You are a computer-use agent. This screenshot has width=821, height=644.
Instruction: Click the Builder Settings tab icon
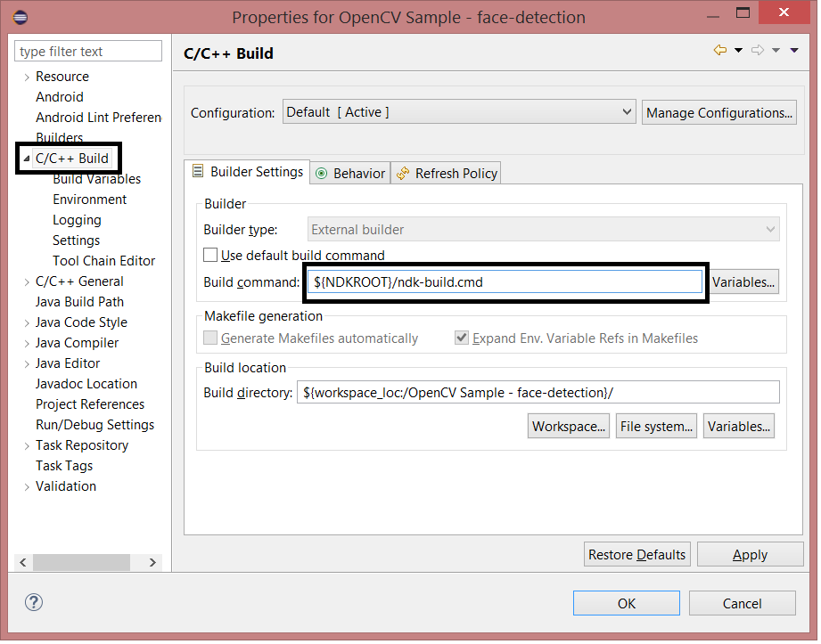[199, 173]
